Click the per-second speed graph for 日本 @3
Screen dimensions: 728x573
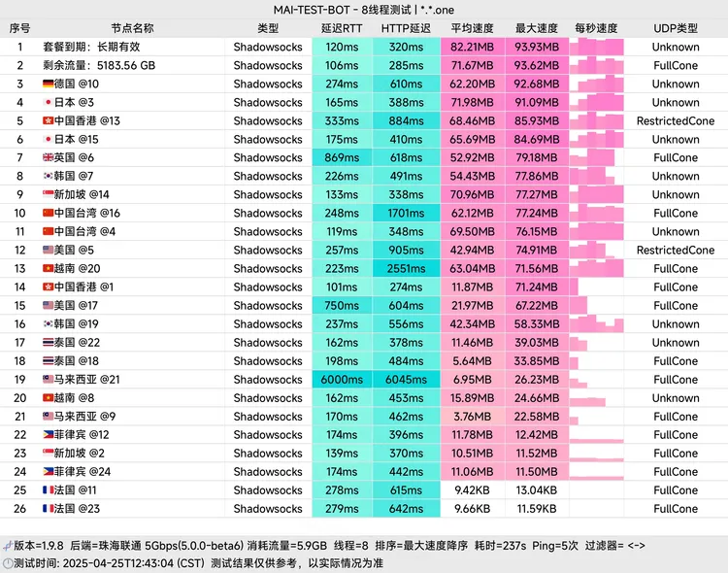596,102
